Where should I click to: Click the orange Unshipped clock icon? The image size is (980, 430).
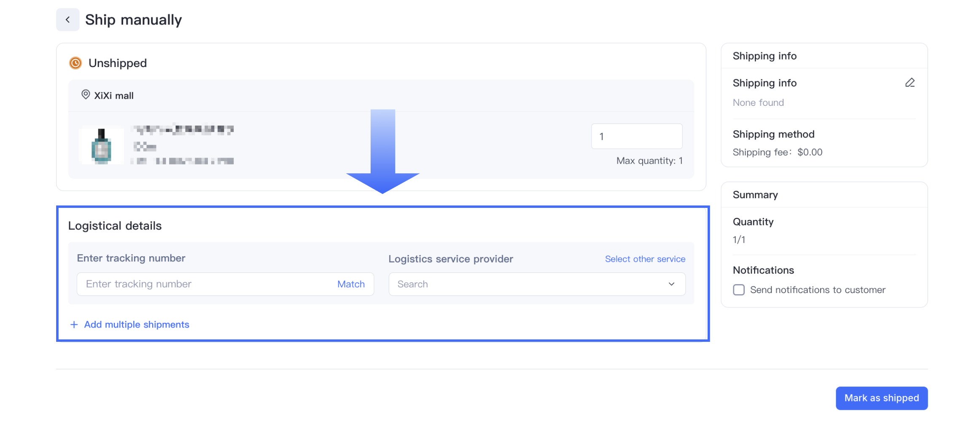click(x=75, y=63)
